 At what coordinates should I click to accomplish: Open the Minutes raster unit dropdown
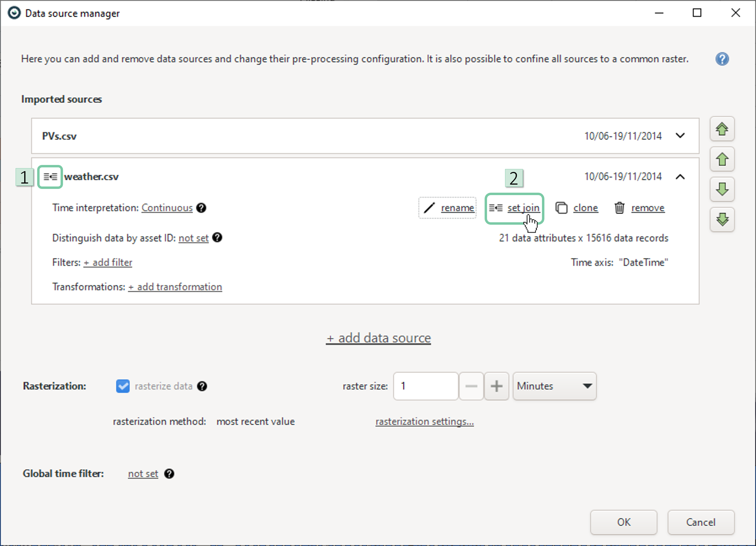(x=555, y=386)
